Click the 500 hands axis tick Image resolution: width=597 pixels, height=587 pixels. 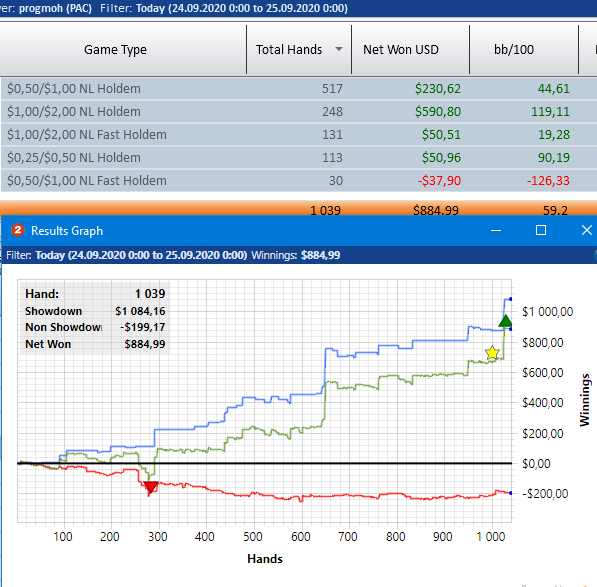[253, 537]
